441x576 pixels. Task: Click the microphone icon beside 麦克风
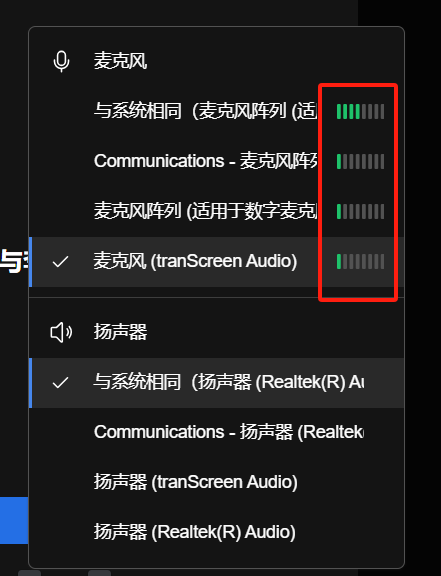point(61,61)
